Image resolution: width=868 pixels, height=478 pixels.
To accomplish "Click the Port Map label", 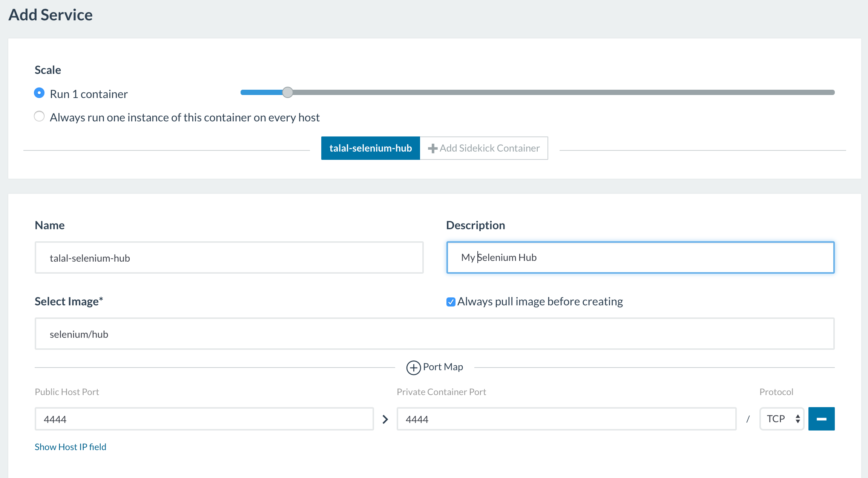I will click(443, 367).
